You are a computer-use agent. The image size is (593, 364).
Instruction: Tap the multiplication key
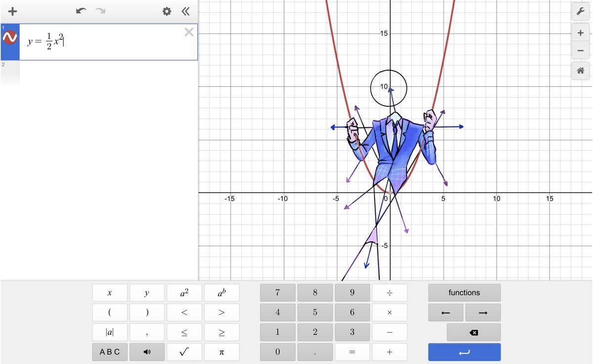point(389,313)
